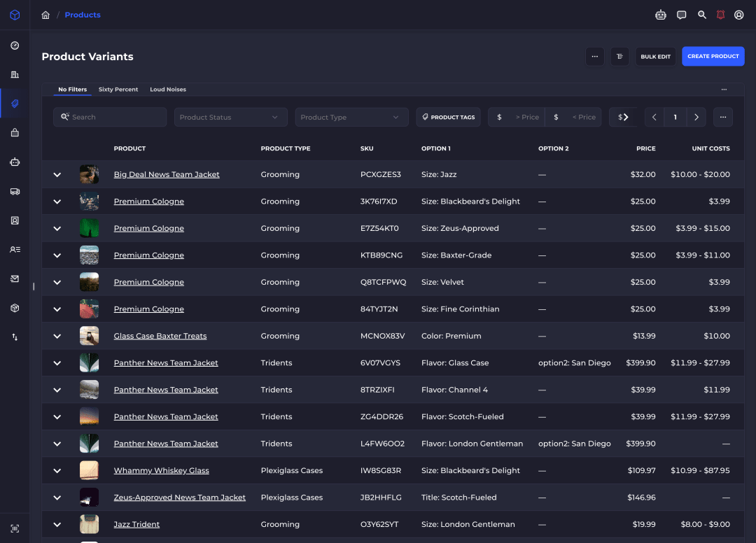Click the SKU text PCXGZES3
Viewport: 756px width, 543px height.
point(380,174)
